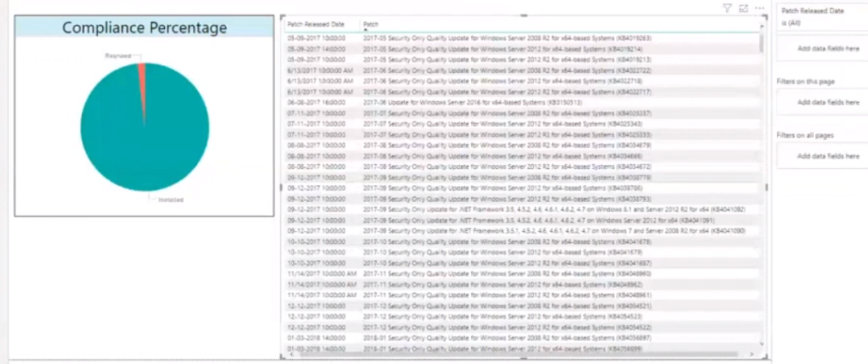Select the red Required pie slice

[143, 83]
